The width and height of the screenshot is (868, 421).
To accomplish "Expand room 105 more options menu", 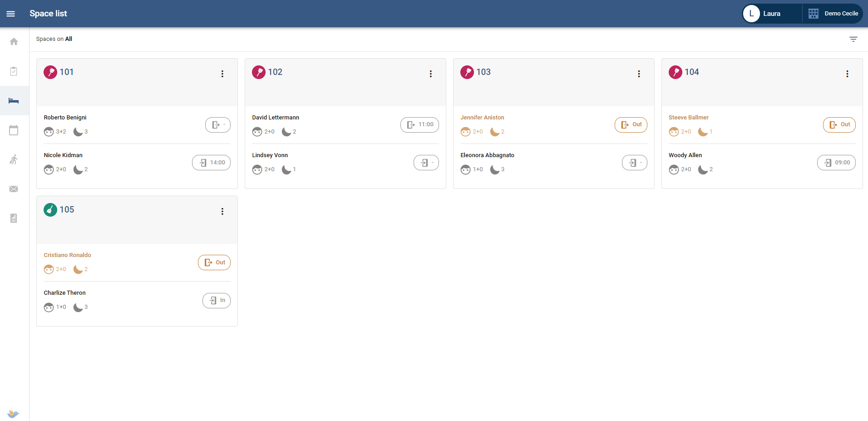I will click(222, 211).
